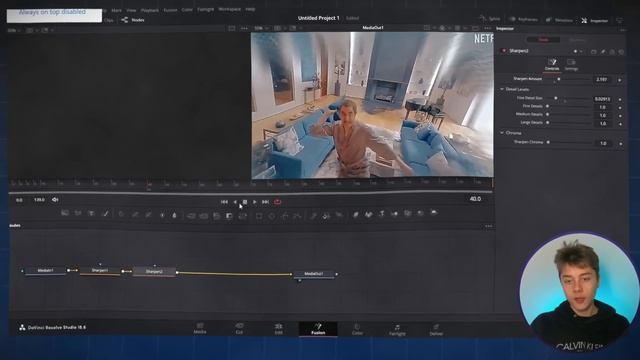Add a pRender particle node from toolbar
This screenshot has width=640, height=360.
[x=339, y=215]
